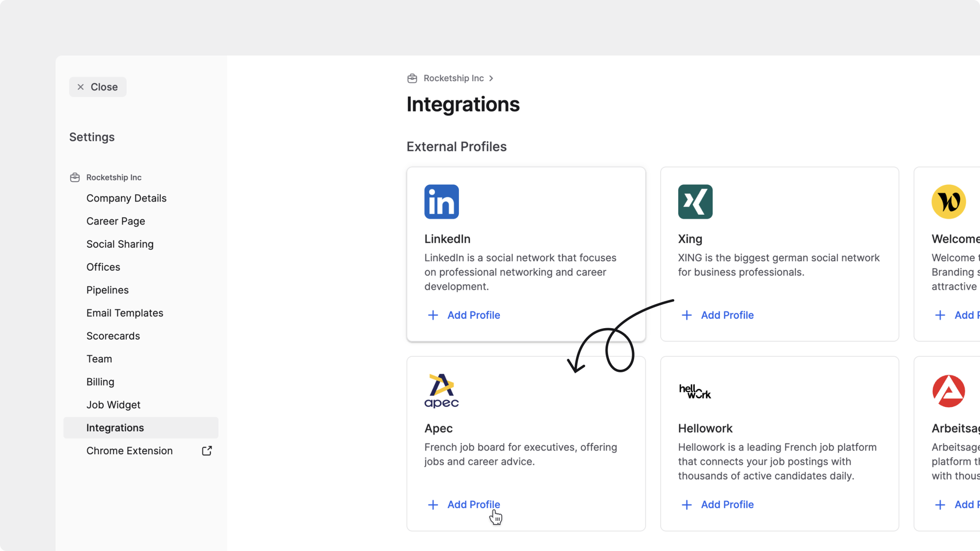Screen dimensions: 980x551
Task: Click the yellow Welcome to the Jungle logo
Action: 948,202
